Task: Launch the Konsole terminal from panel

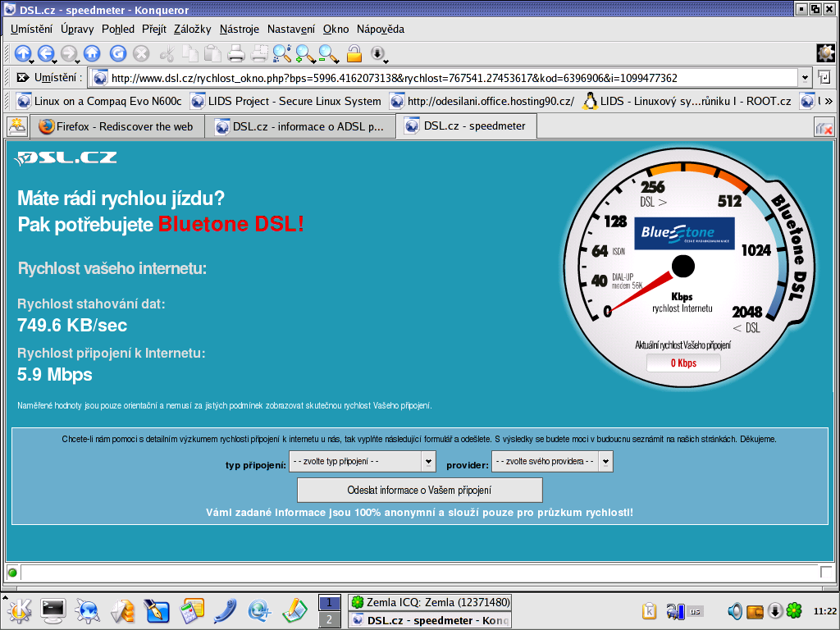Action: coord(53,610)
